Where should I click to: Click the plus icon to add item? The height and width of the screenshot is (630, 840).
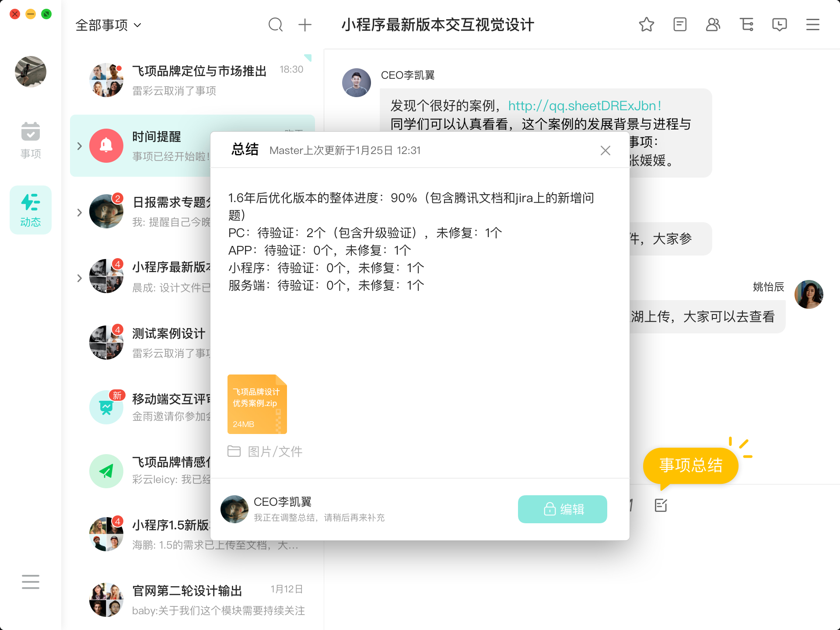tap(305, 25)
